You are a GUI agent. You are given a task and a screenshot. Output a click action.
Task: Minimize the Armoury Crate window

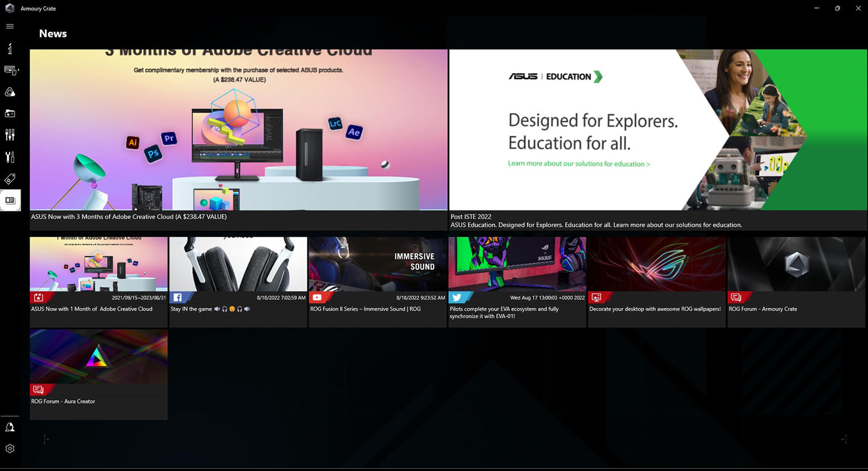click(x=817, y=8)
